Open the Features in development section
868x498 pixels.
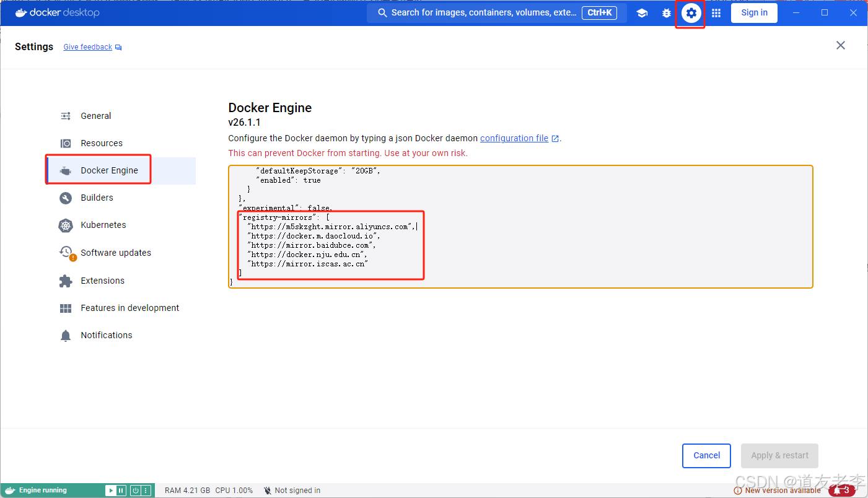(121, 308)
